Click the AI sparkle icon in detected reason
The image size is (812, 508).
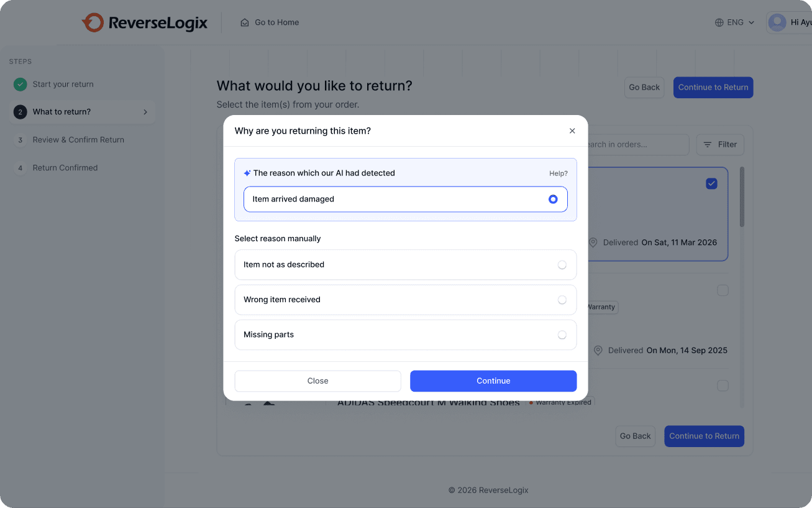point(247,173)
